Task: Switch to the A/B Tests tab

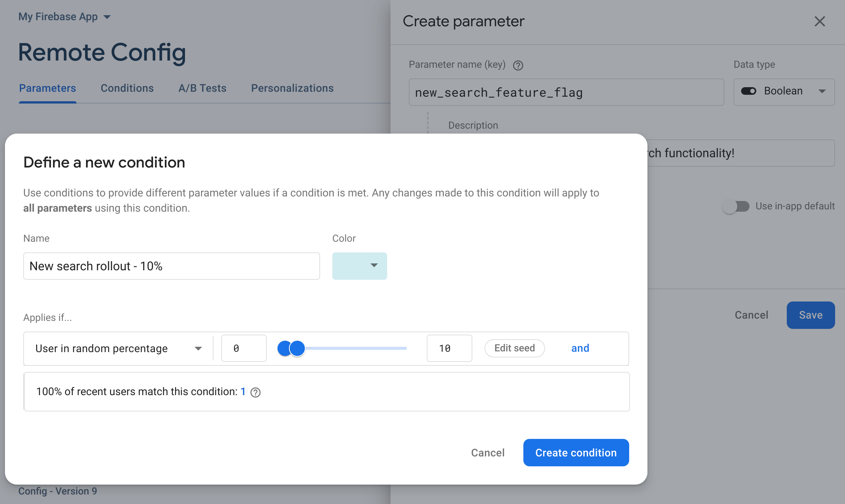Action: click(x=202, y=88)
